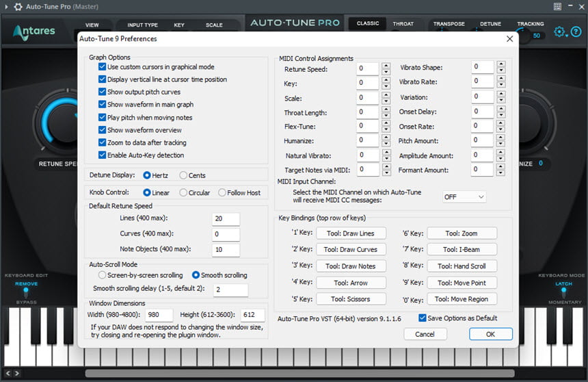Open the SCALE selector
Image resolution: width=588 pixels, height=382 pixels.
(214, 25)
